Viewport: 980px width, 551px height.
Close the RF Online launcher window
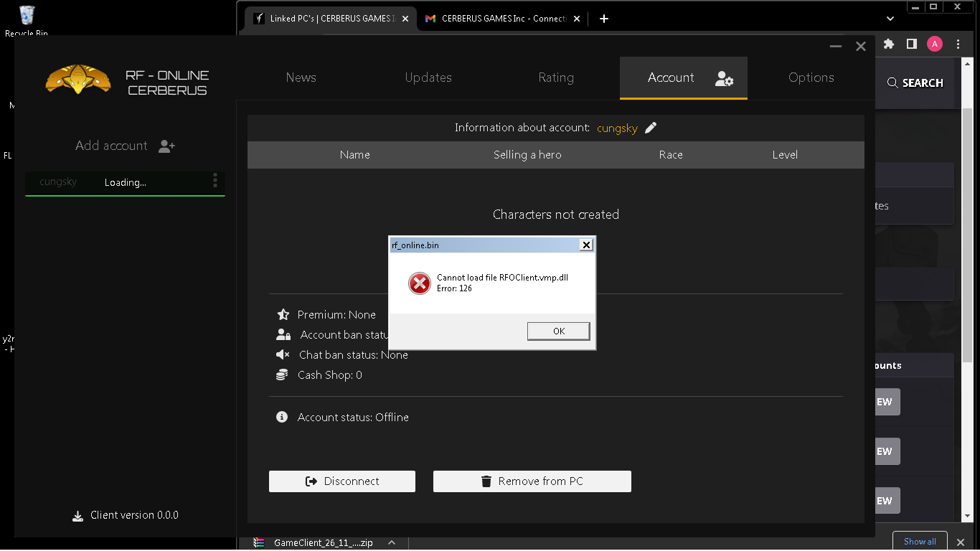click(x=861, y=46)
